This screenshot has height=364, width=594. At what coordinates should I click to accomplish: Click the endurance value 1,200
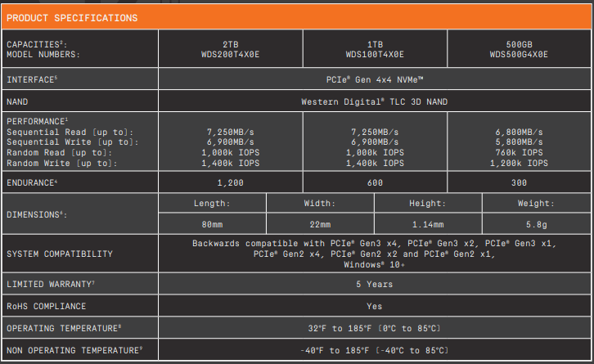tap(230, 183)
